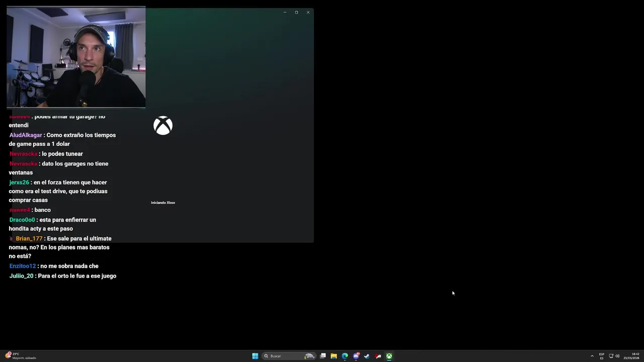Click username Brian_177 in chat
Viewport: 644px width, 362px height.
point(29,239)
